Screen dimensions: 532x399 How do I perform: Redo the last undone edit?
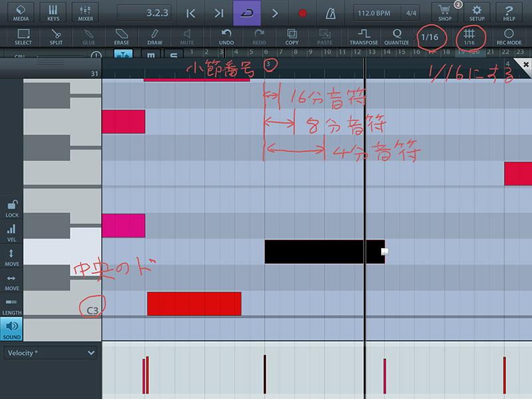259,37
